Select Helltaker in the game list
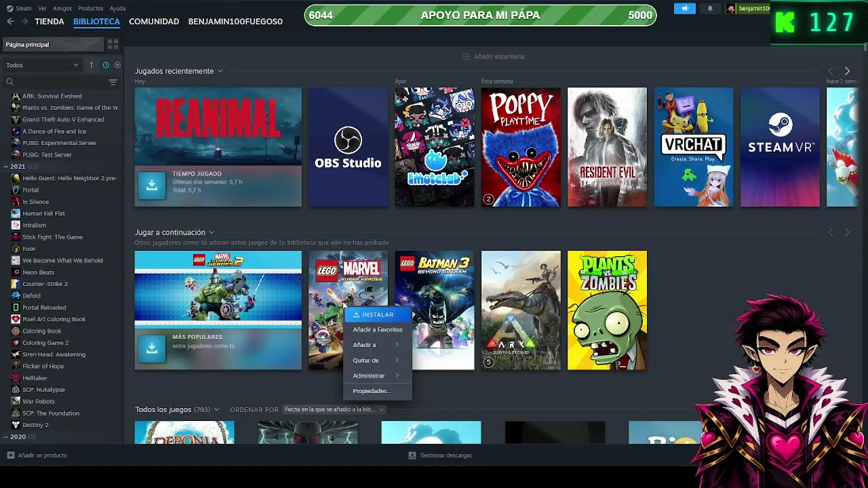 [35, 378]
